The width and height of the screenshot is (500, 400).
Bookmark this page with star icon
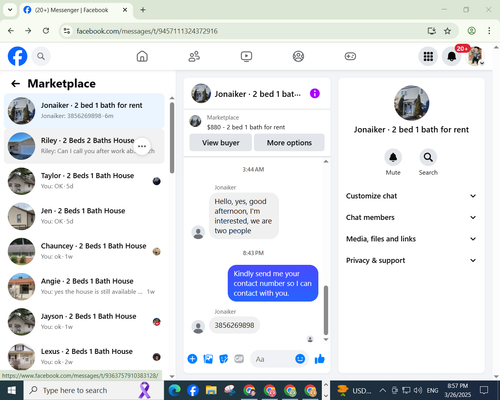pyautogui.click(x=447, y=31)
